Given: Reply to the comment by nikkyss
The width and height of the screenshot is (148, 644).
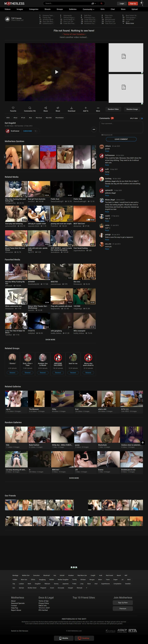Looking at the screenshot, I should (x=107, y=151).
